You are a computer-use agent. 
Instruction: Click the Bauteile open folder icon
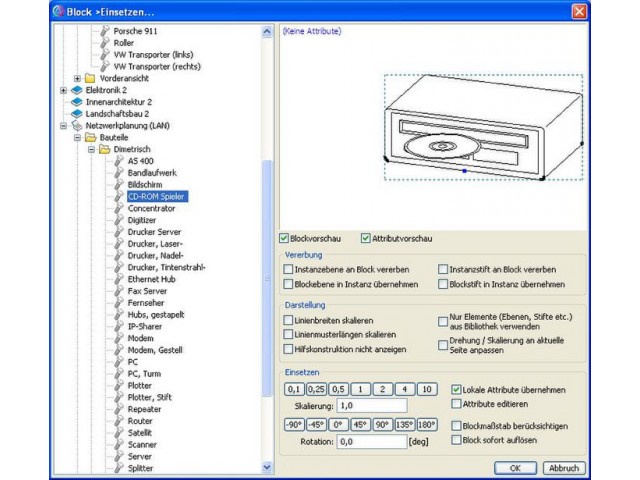91,137
